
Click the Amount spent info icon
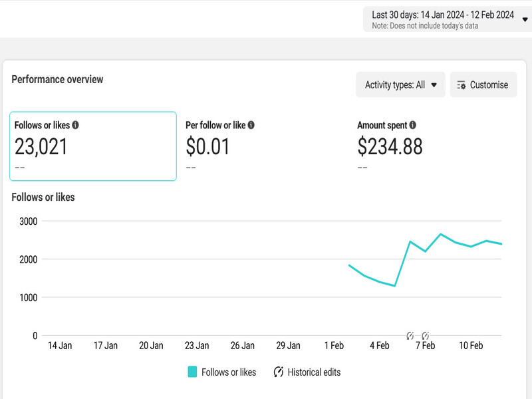(413, 125)
